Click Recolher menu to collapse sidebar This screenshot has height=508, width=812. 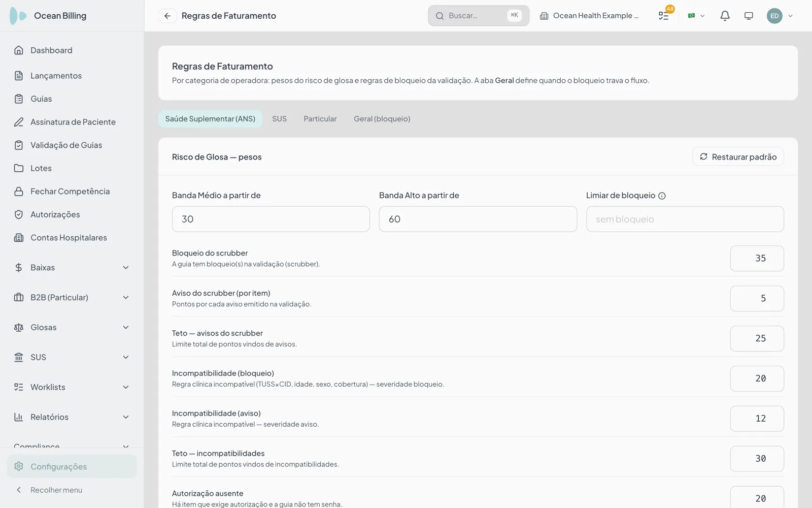[72, 490]
